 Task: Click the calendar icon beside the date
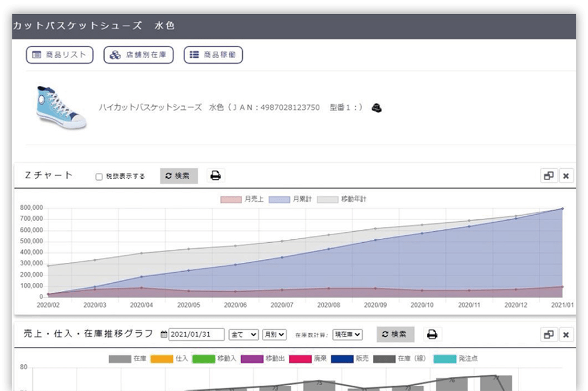click(164, 335)
